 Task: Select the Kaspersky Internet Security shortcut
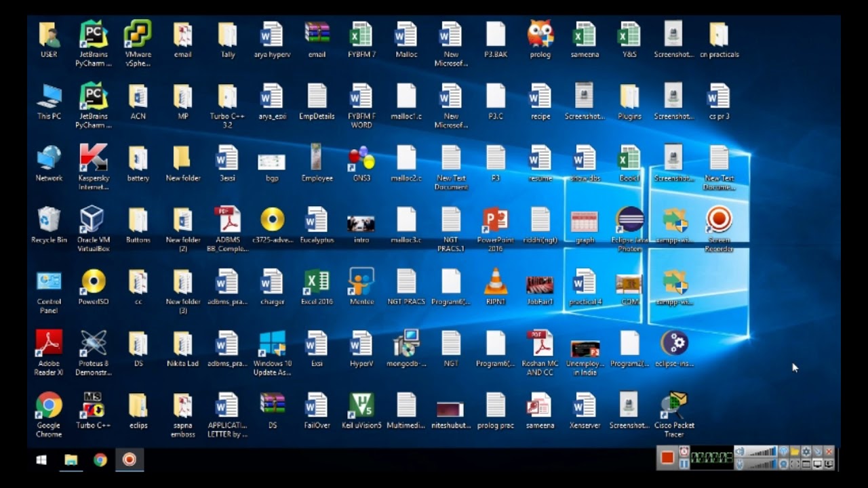tap(93, 166)
